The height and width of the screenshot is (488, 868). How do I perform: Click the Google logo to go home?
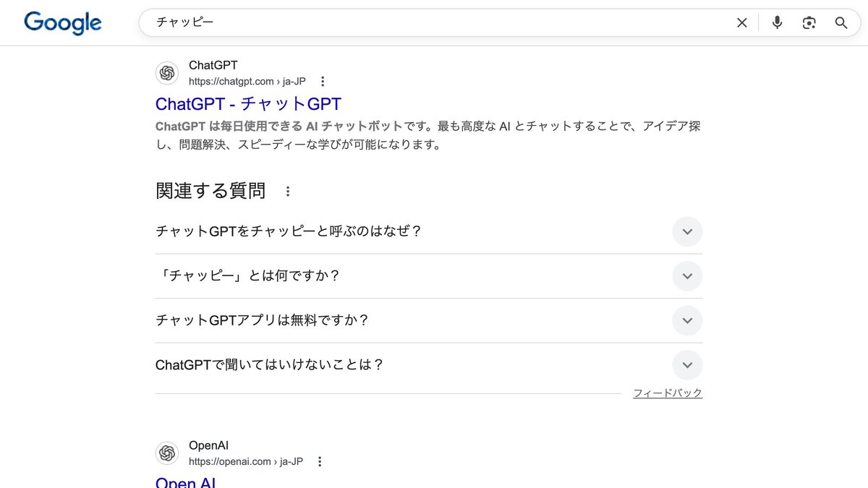click(x=63, y=23)
